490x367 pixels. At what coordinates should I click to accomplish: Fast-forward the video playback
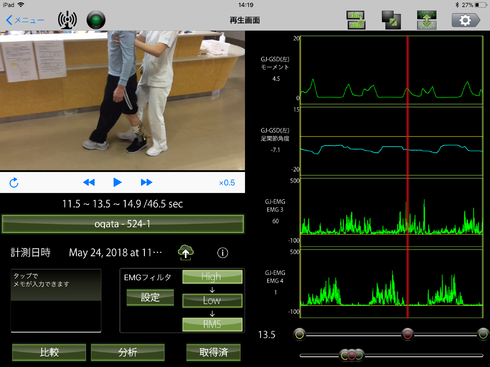(146, 182)
